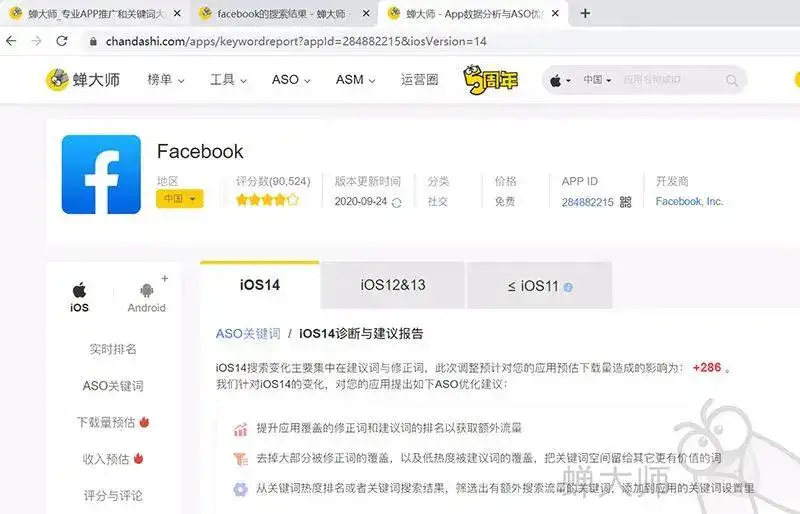The height and width of the screenshot is (514, 800).
Task: Click the chart icon beside 提升应用覆盖 suggestion
Action: click(240, 429)
